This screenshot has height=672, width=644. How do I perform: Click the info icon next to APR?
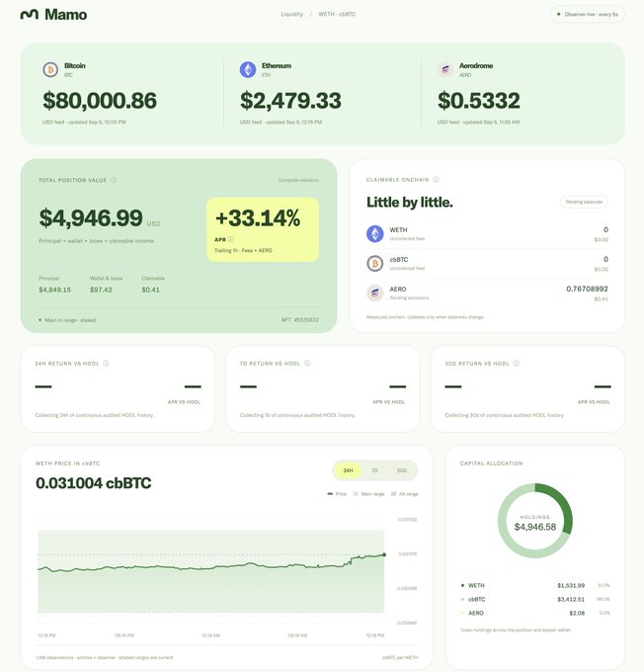point(230,239)
